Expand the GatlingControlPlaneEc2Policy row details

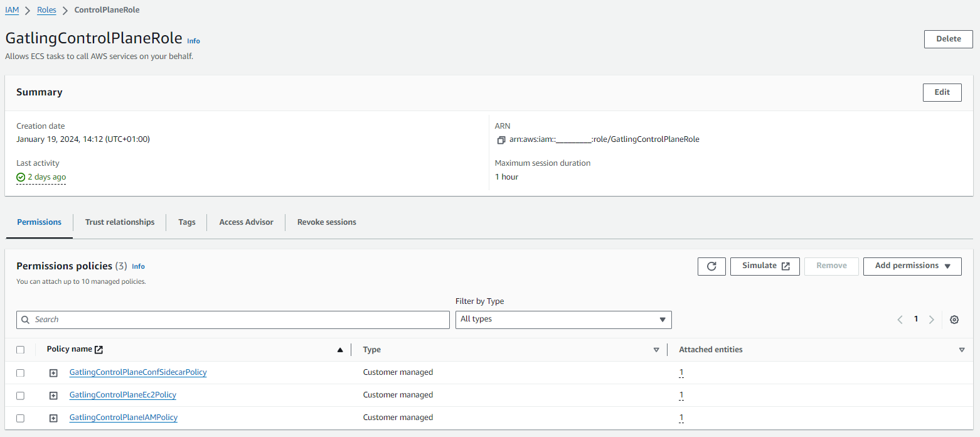coord(53,396)
